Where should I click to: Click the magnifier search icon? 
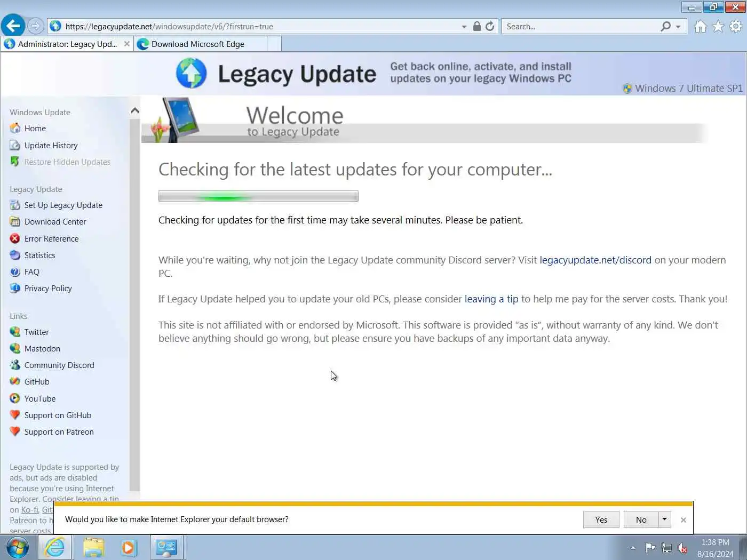[666, 26]
